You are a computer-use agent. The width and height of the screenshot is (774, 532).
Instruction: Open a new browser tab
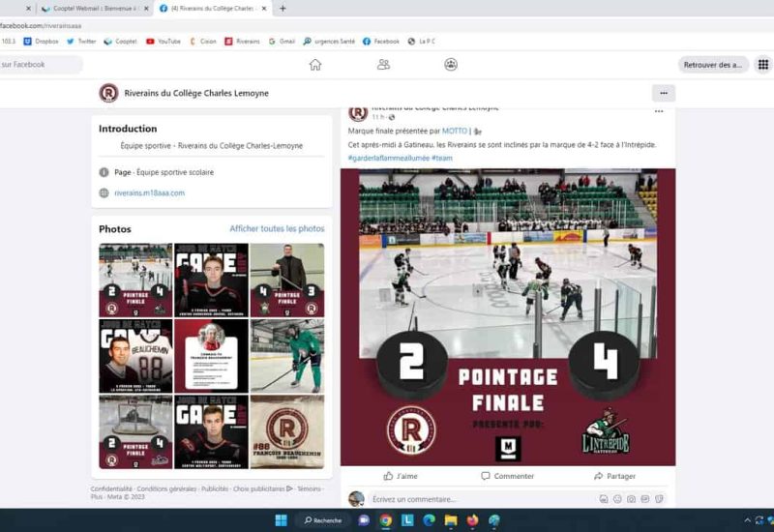283,9
